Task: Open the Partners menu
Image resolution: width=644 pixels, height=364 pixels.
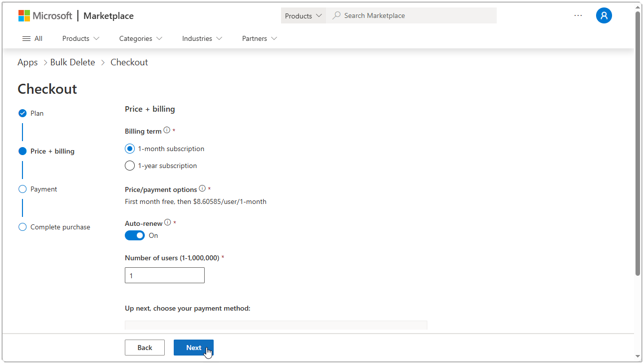Action: point(259,38)
